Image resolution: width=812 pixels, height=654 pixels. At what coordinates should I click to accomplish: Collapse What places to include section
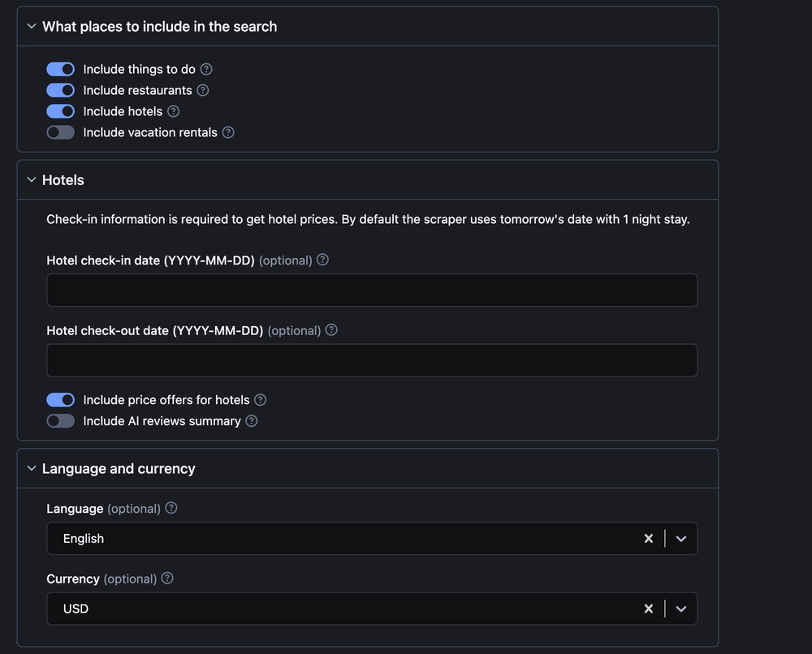(32, 27)
